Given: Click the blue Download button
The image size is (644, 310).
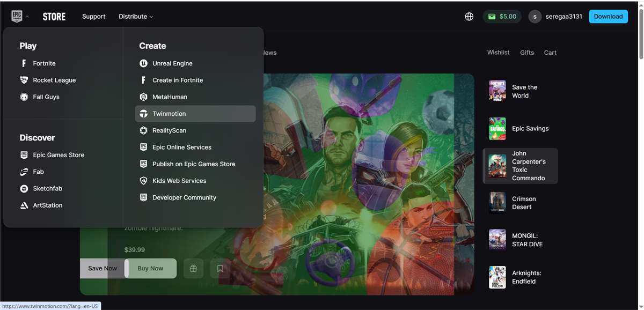Looking at the screenshot, I should tap(608, 17).
